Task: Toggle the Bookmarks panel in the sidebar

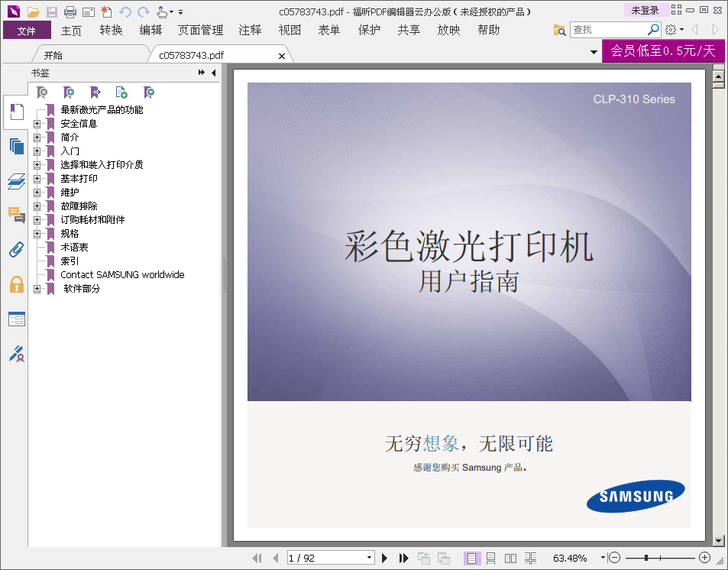Action: (16, 112)
